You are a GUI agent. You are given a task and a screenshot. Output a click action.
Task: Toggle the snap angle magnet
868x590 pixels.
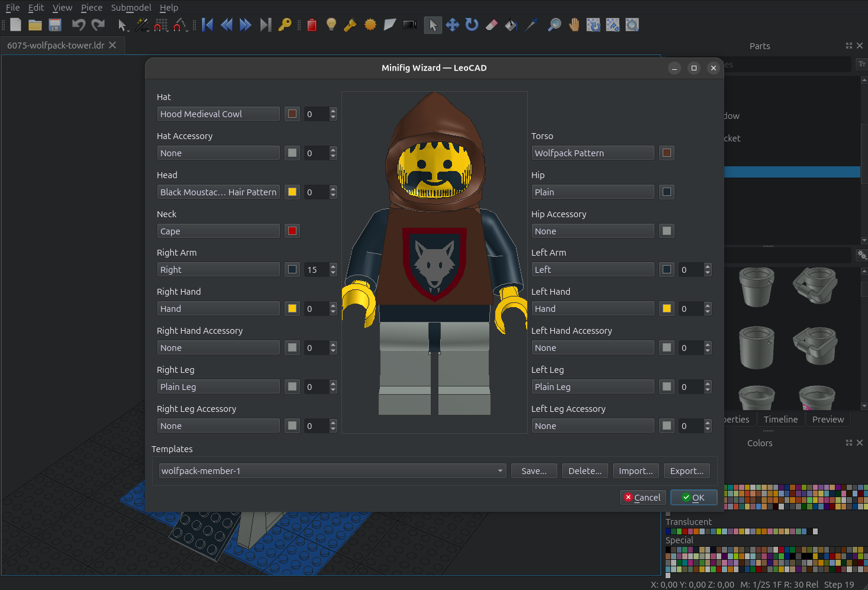(180, 25)
